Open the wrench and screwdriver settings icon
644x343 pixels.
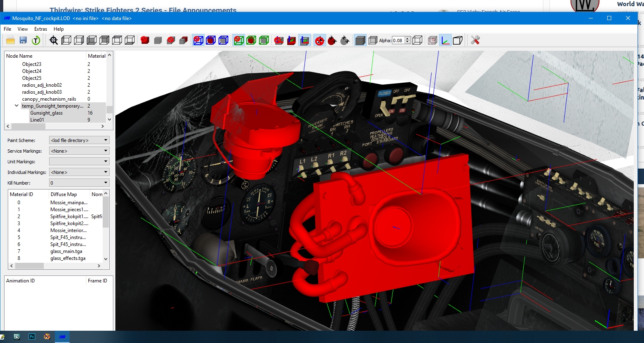[475, 40]
